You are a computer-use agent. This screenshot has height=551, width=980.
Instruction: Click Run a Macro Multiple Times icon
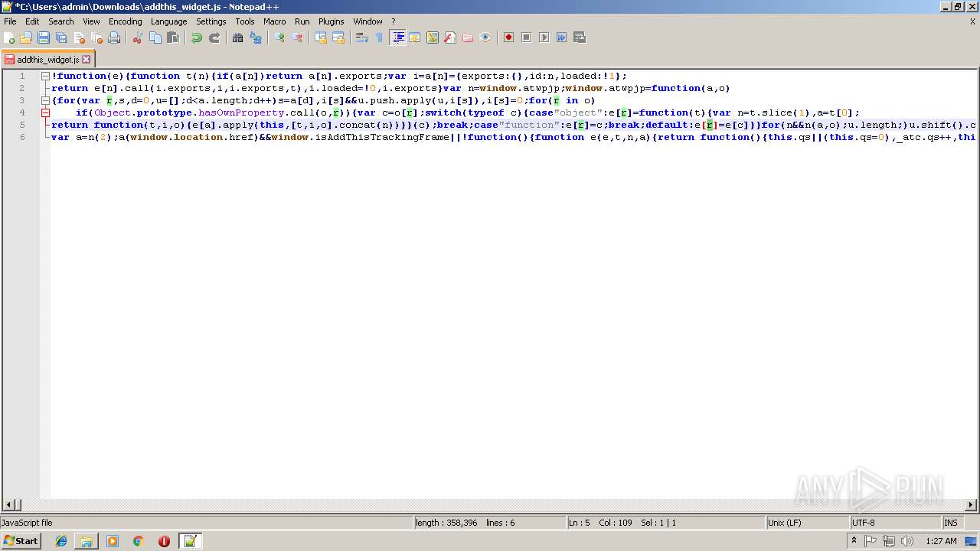click(x=561, y=37)
